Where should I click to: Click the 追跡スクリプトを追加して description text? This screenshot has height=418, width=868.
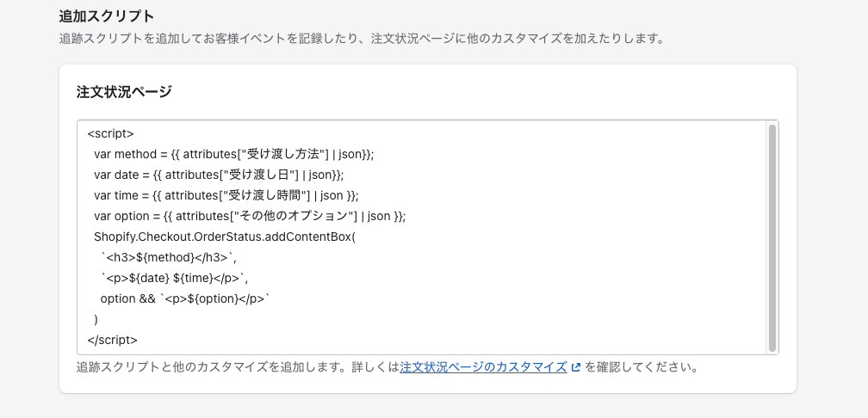click(x=362, y=39)
